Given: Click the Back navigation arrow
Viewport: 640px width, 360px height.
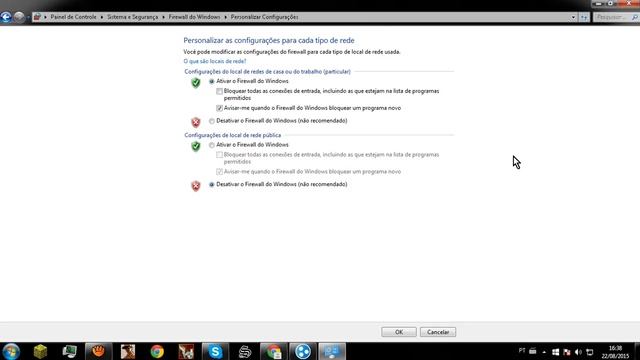Looking at the screenshot, I should (6, 17).
